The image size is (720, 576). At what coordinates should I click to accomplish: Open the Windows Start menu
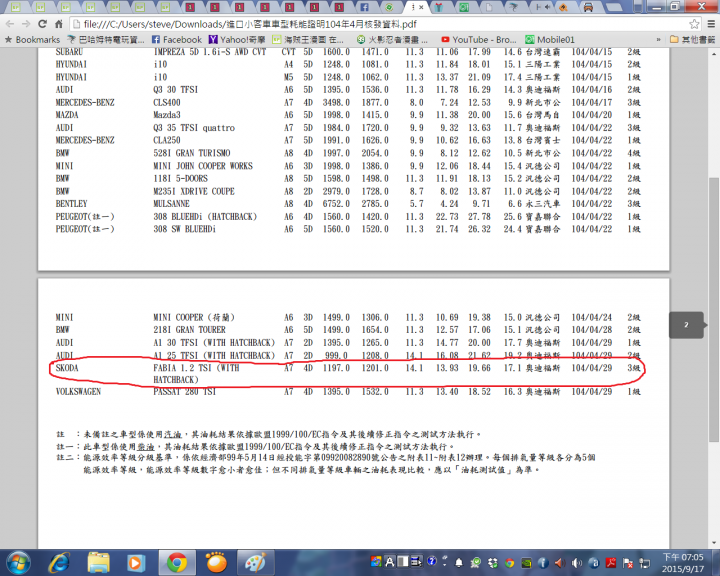[19, 563]
